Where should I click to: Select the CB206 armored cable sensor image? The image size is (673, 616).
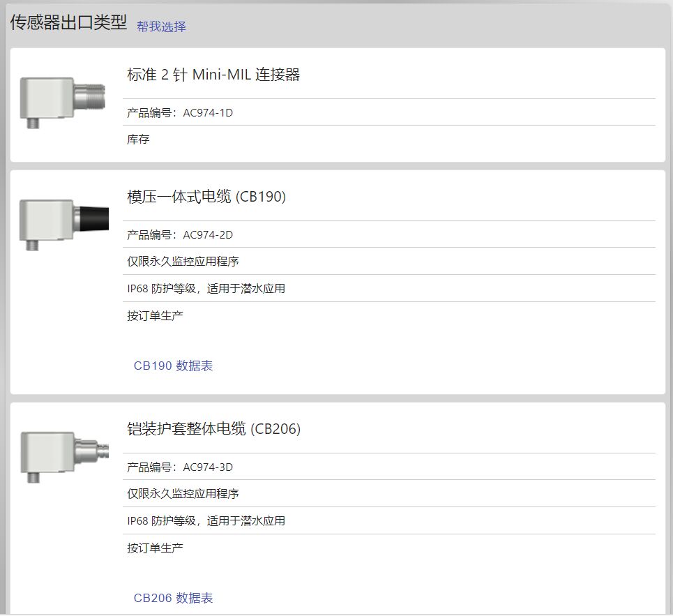coord(64,457)
